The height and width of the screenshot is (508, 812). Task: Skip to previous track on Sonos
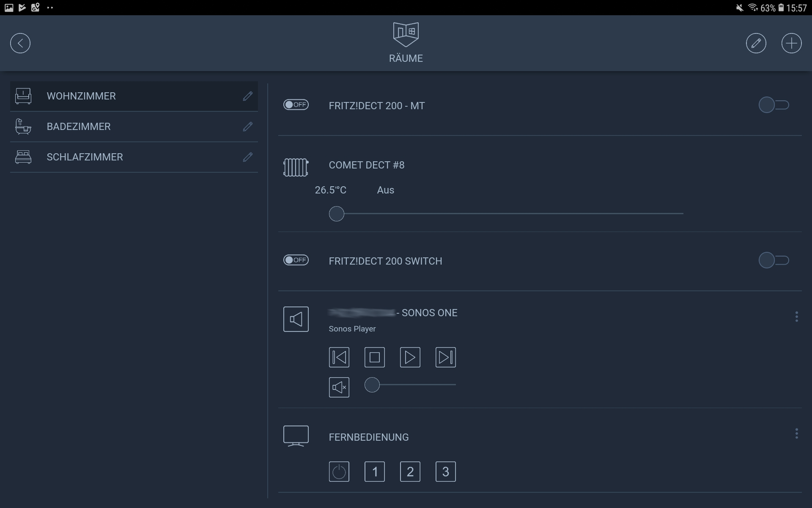point(339,357)
